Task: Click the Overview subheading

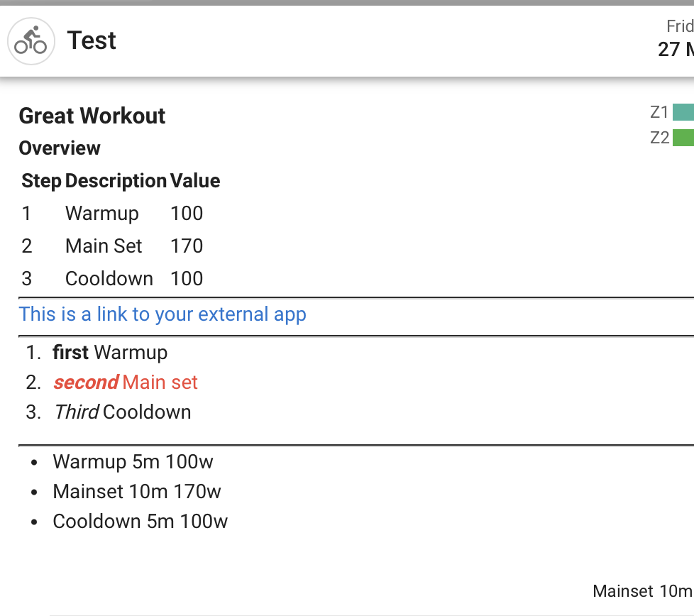Action: (x=60, y=148)
